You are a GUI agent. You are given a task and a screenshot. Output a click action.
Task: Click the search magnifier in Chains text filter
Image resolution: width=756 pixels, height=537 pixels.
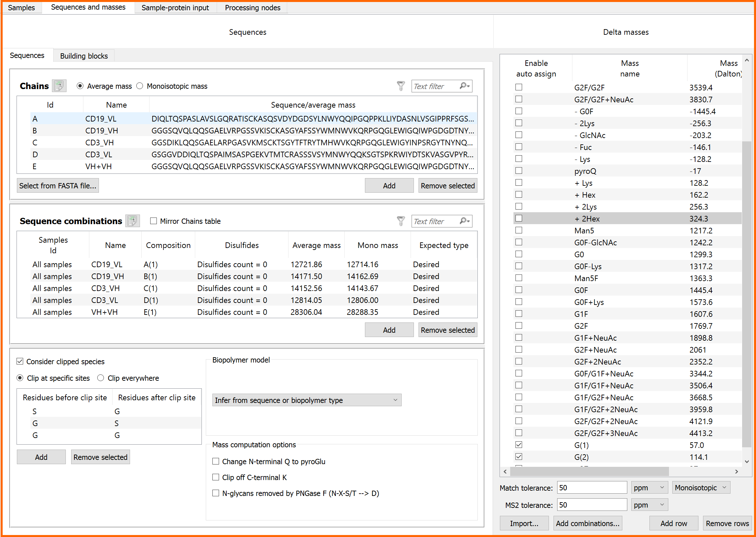tap(465, 86)
